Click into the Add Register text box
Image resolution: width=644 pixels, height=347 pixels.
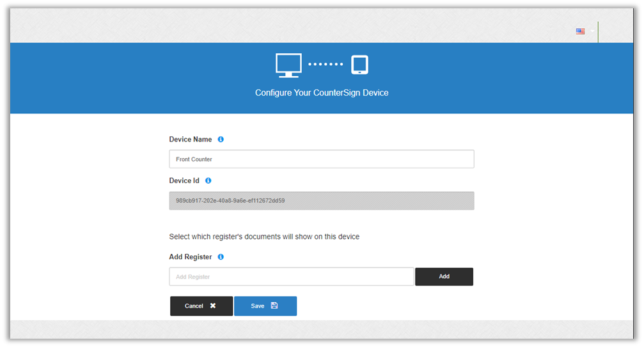(291, 277)
